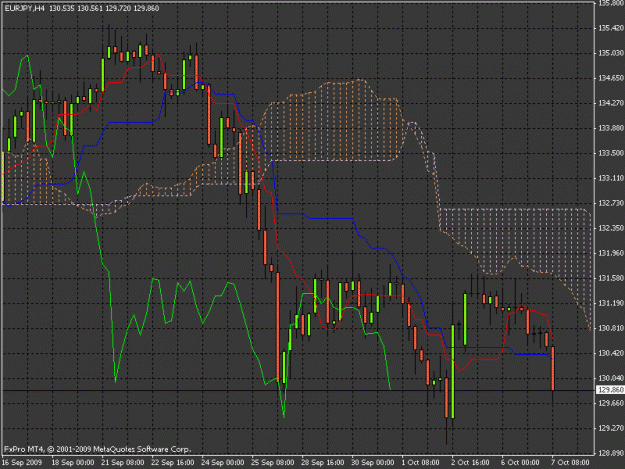Click the OHLC values 130.535 130.561 129.720 129.860
Screen dimensions: 625x469
(x=104, y=8)
